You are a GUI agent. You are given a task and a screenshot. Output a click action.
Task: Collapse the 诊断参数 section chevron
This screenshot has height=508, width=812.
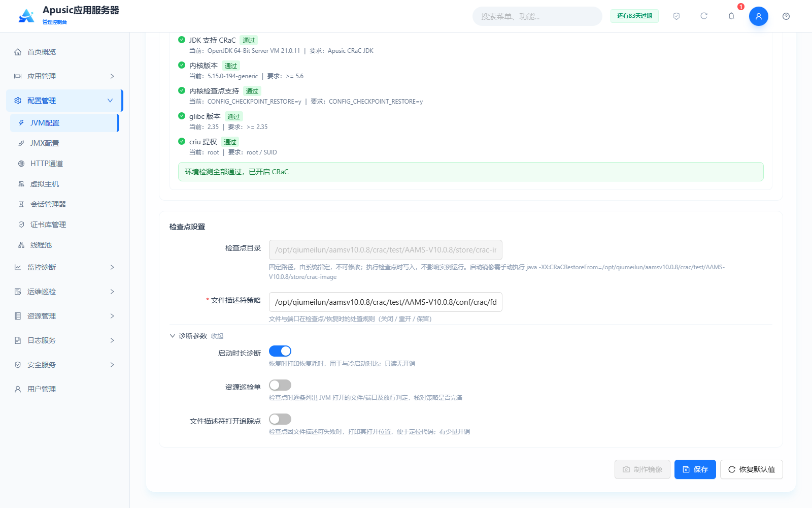[x=173, y=336]
